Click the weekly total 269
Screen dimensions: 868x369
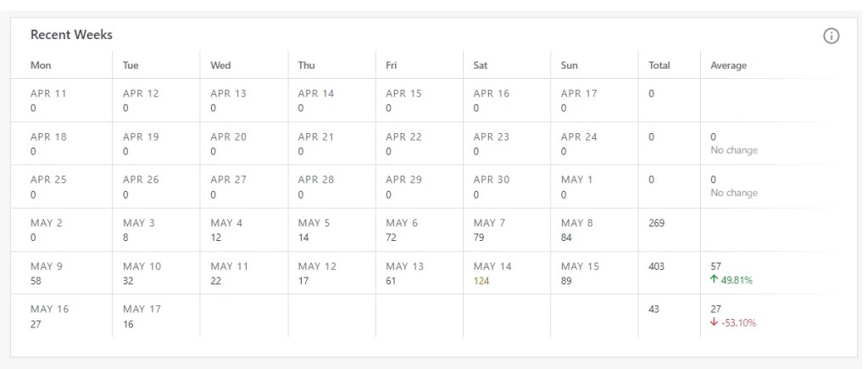pyautogui.click(x=657, y=223)
